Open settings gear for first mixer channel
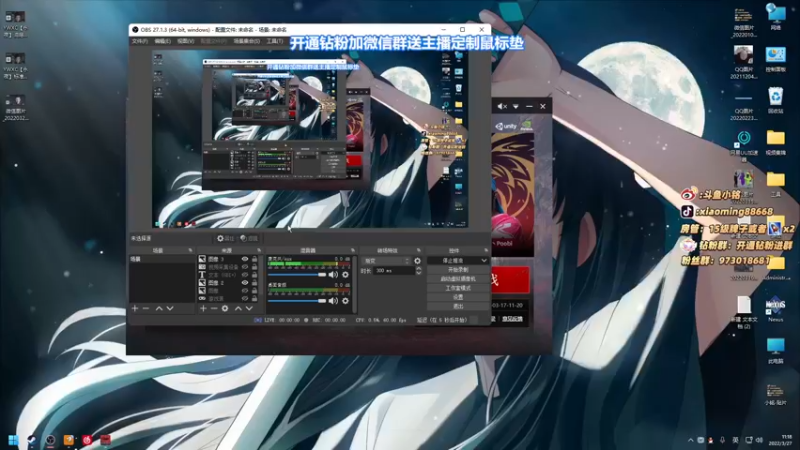 point(345,274)
